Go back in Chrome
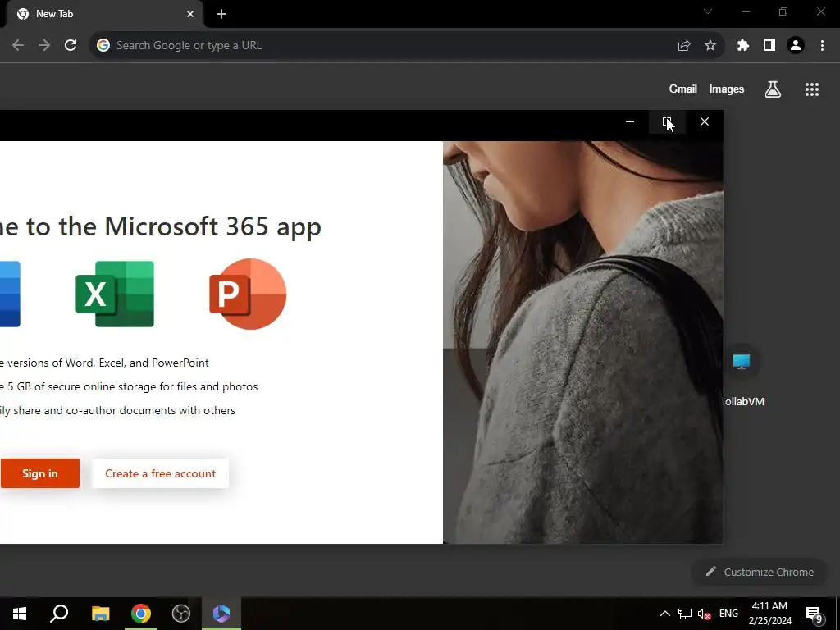Viewport: 840px width, 630px height. point(18,46)
